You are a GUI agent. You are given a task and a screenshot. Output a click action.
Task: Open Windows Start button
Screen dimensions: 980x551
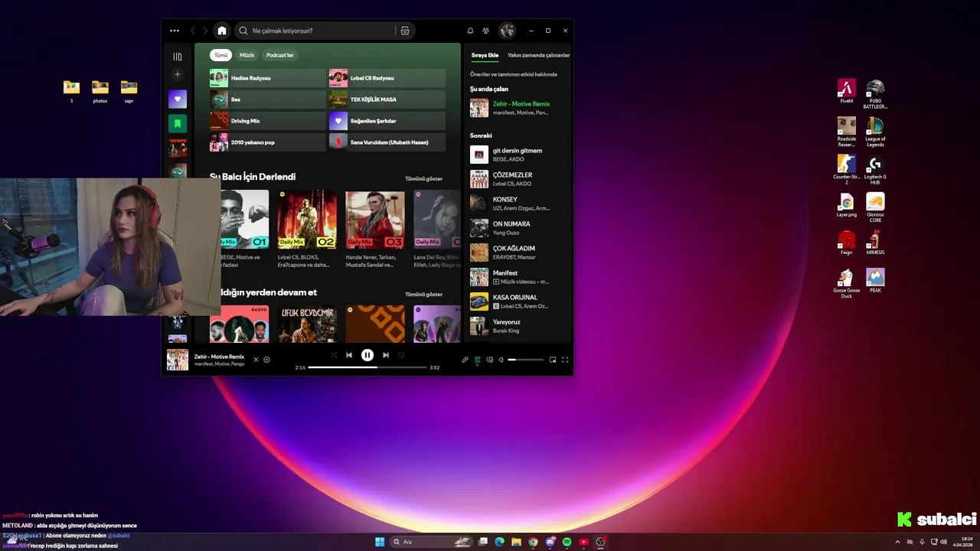[380, 542]
